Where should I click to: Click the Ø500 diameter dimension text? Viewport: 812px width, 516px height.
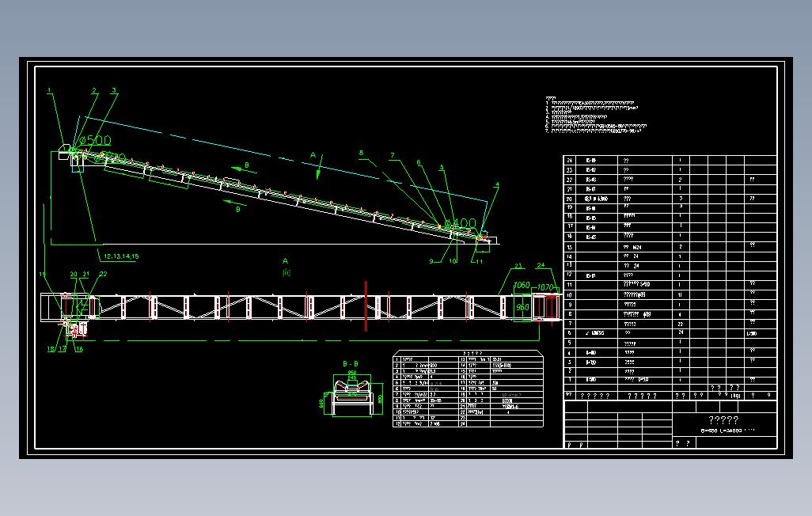click(95, 140)
